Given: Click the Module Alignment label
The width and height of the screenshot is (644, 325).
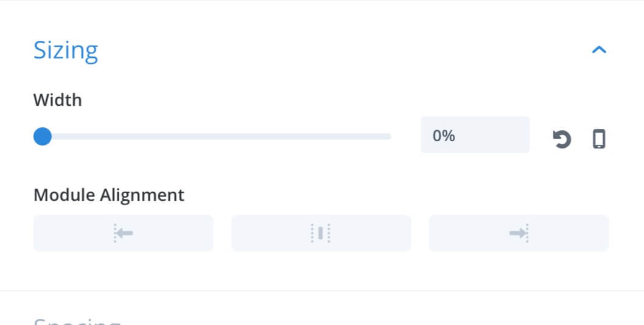Looking at the screenshot, I should [109, 195].
